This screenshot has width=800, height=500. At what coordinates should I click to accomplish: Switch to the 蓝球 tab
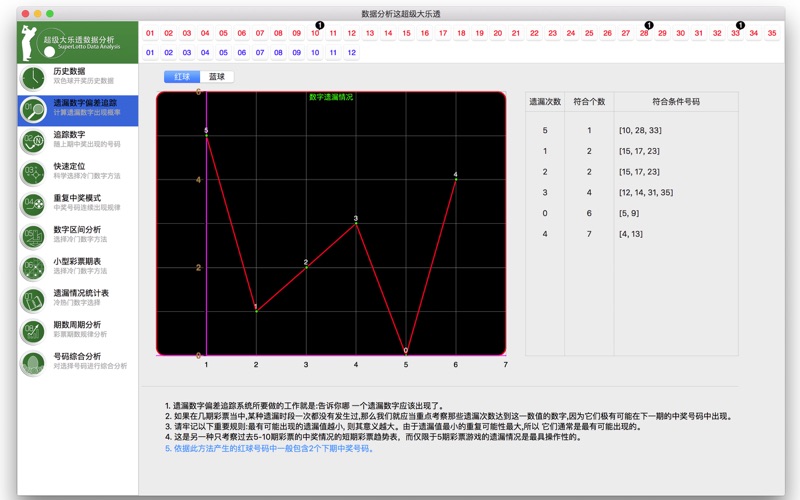click(217, 77)
